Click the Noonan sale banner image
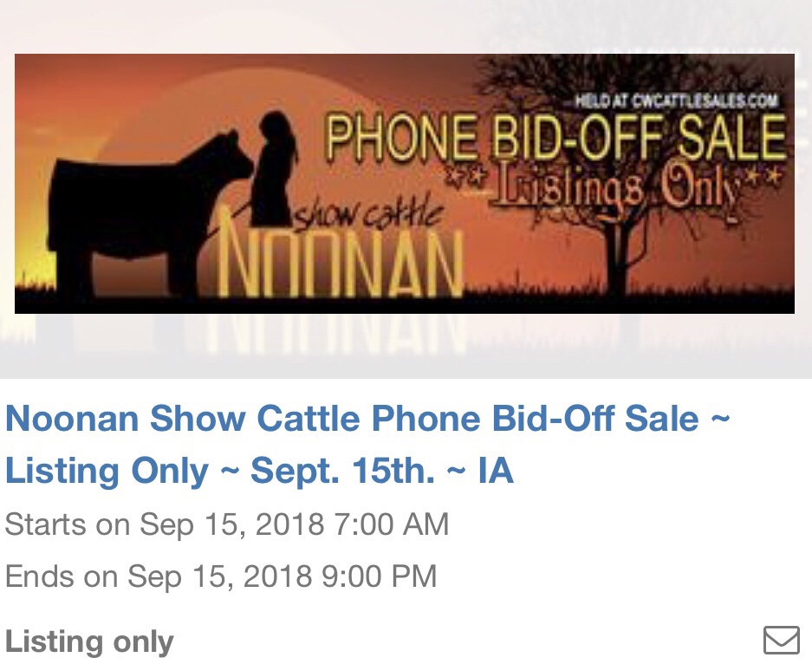The width and height of the screenshot is (812, 664). point(405,184)
